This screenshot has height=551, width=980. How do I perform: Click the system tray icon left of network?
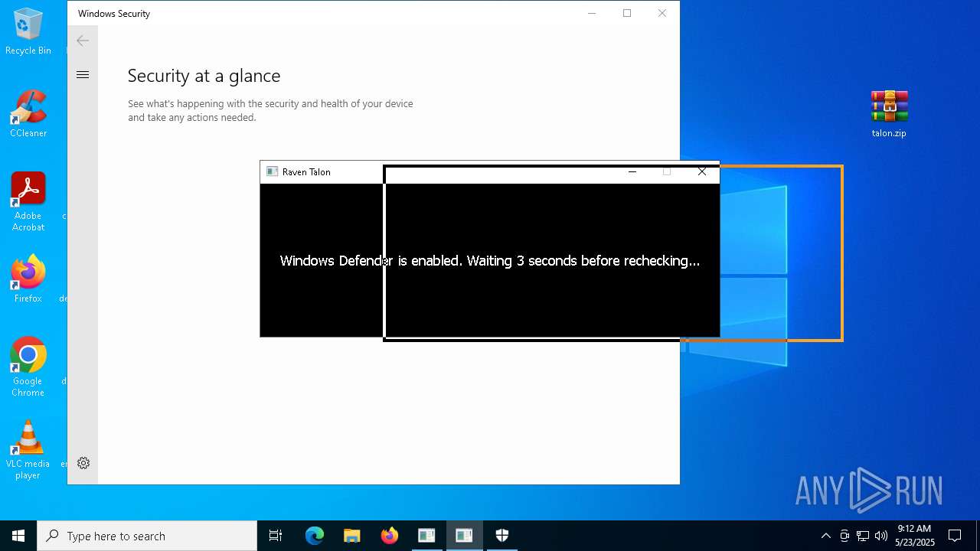point(844,536)
